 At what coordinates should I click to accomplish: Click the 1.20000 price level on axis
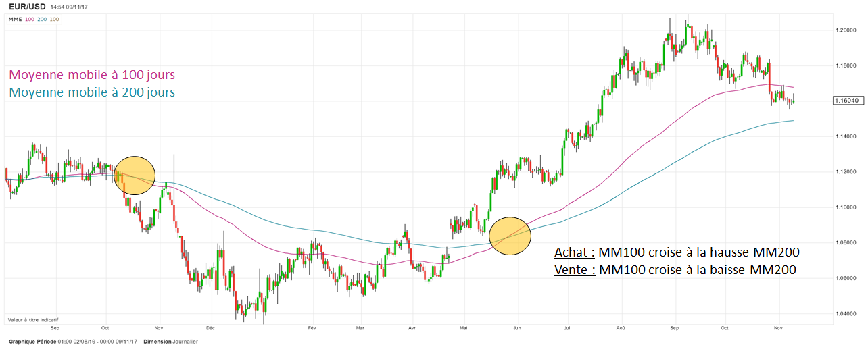pyautogui.click(x=846, y=31)
